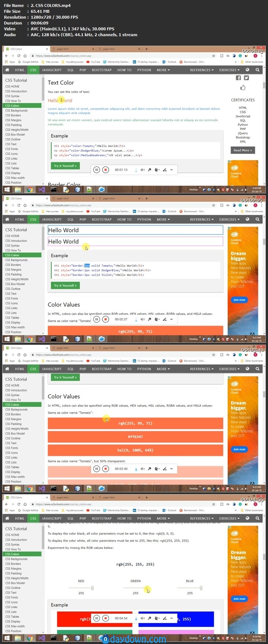This screenshot has height=644, width=268.
Task: Click the Windows Start button in 00:01:13 frame
Action: (x=7, y=189)
